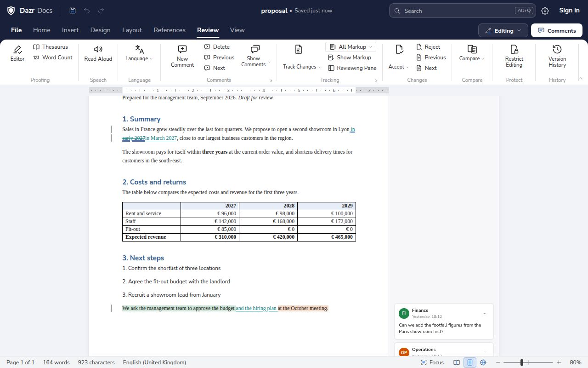Viewport: 588px width, 368px height.
Task: Switch to the Insert tab
Action: pyautogui.click(x=70, y=30)
